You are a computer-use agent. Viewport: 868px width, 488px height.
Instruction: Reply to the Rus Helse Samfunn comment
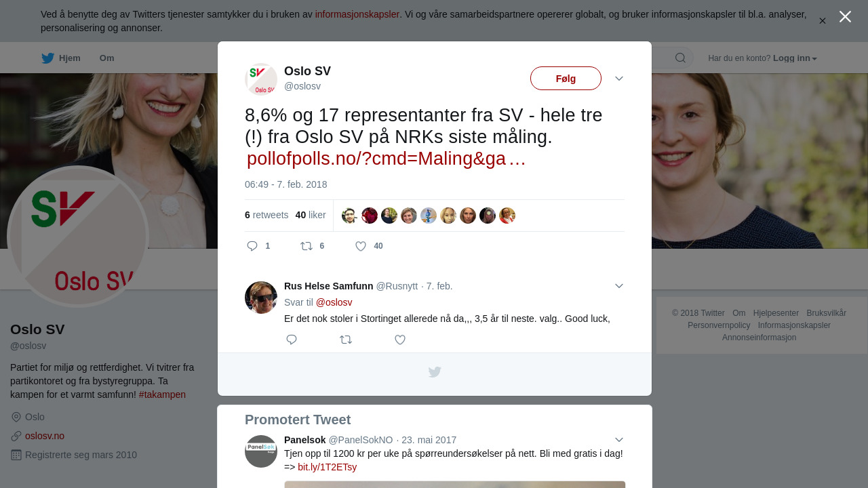click(292, 340)
